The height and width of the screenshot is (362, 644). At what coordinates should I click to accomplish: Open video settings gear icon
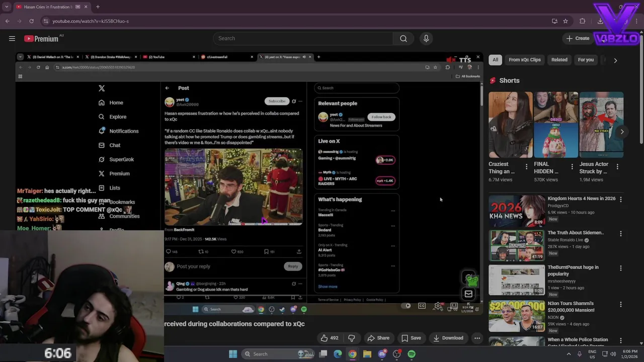click(x=438, y=306)
